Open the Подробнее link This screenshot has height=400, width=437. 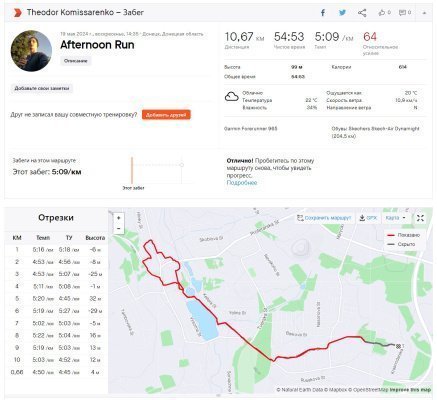pyautogui.click(x=242, y=183)
